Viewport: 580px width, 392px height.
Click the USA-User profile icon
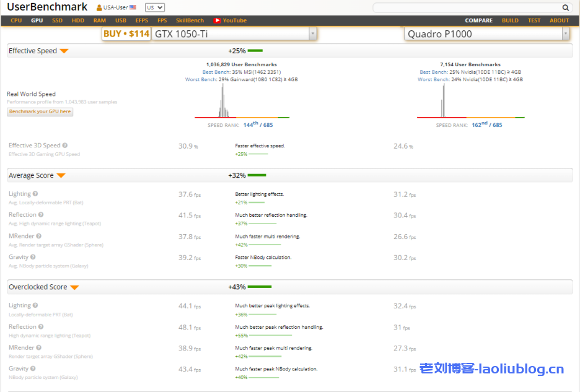[99, 8]
